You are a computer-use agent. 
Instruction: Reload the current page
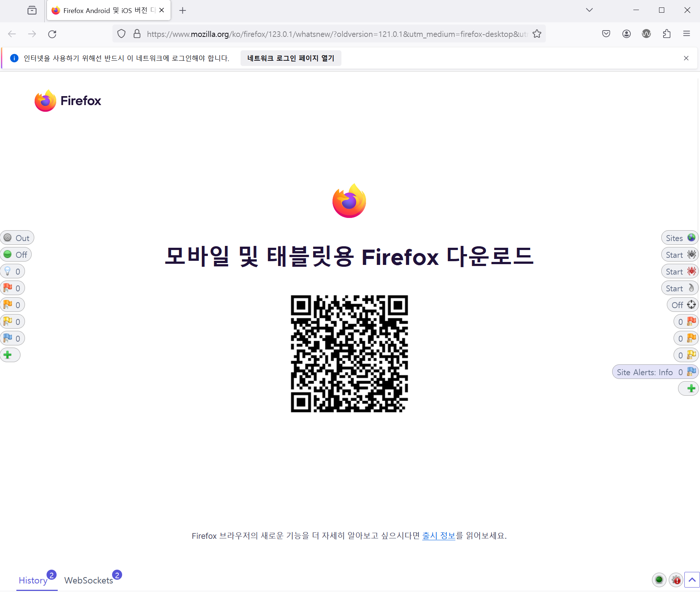click(x=52, y=34)
